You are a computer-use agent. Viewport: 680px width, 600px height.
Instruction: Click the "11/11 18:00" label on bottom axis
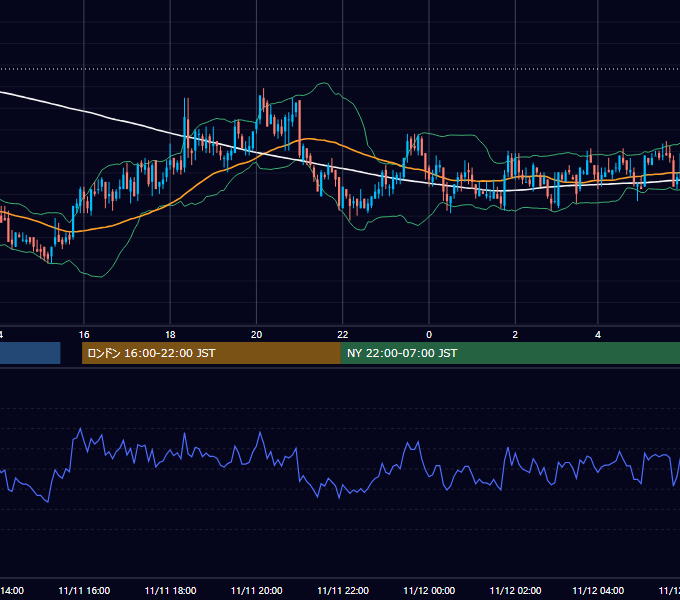coord(170,590)
